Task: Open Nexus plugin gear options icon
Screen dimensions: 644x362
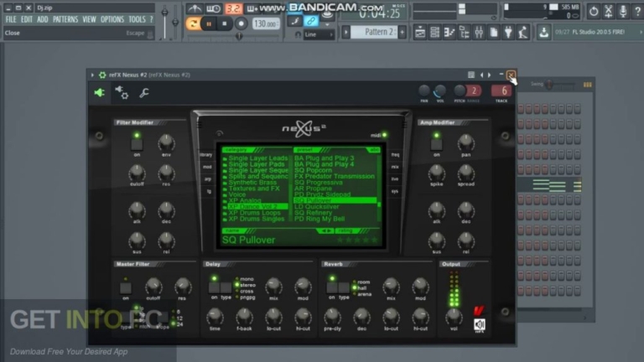Action: (x=102, y=75)
